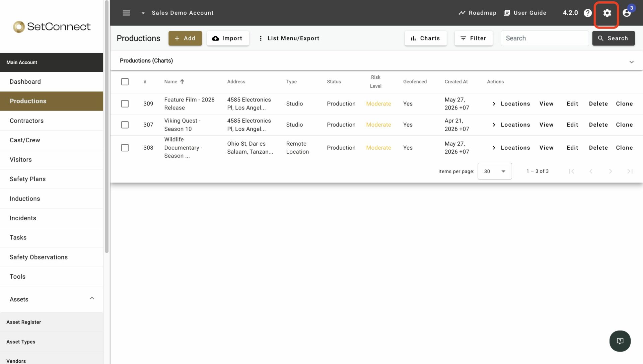The height and width of the screenshot is (364, 643).
Task: Expand Locations for Wildlife Documentary
Action: coord(511,148)
